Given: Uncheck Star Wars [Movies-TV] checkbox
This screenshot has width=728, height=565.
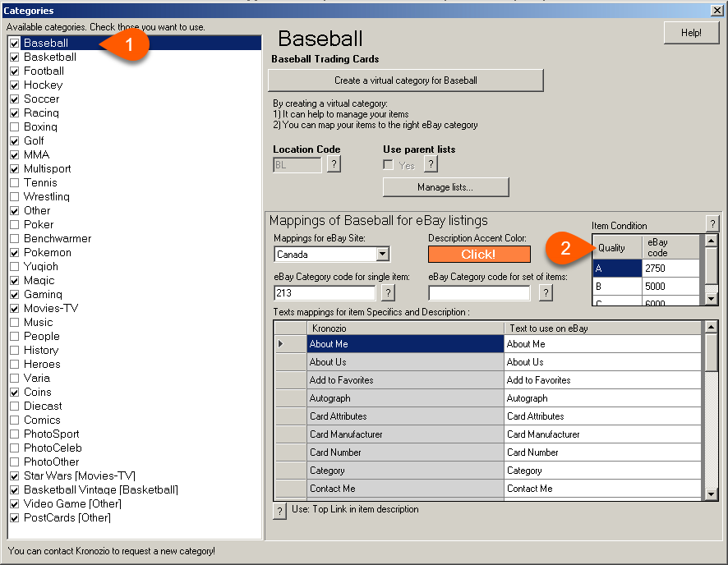Looking at the screenshot, I should pos(15,476).
